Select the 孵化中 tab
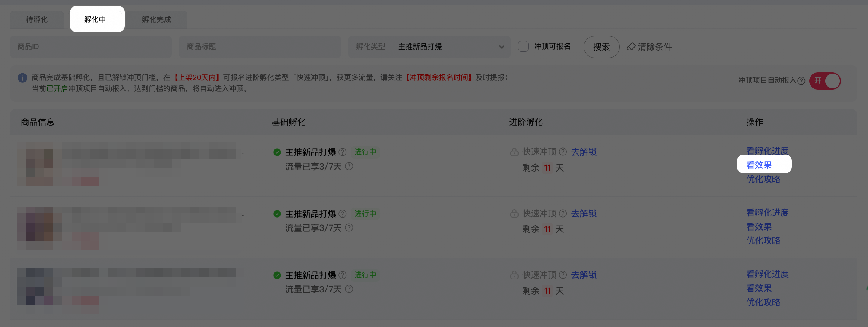The height and width of the screenshot is (327, 868). (x=95, y=19)
